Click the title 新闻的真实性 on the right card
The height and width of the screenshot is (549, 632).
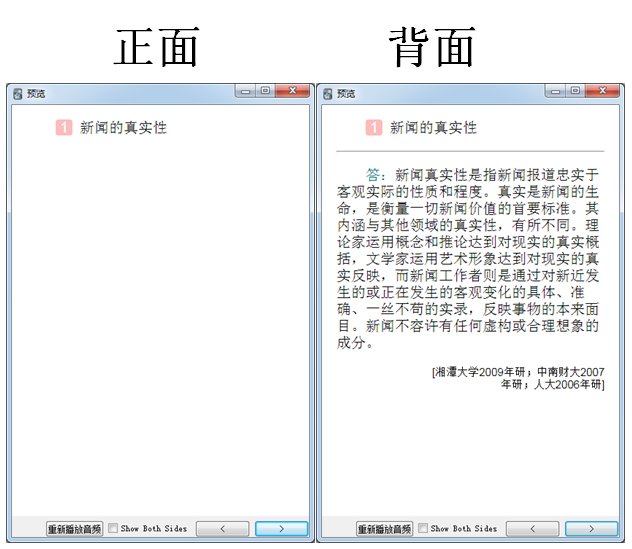(433, 128)
